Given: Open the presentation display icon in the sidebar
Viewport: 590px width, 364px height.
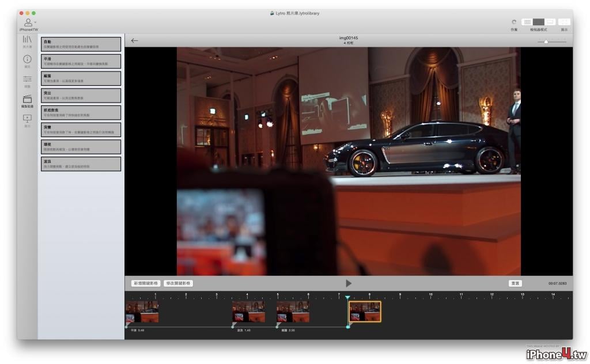Looking at the screenshot, I should click(27, 119).
